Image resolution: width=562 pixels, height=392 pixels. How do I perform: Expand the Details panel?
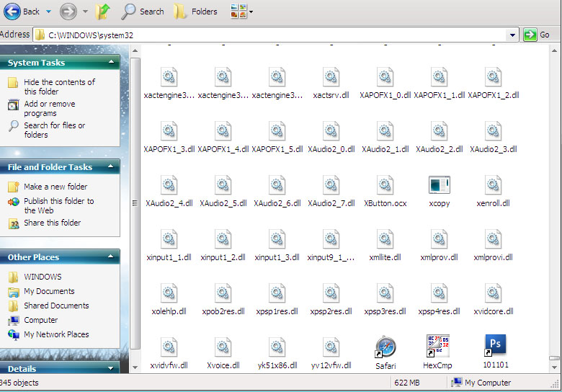pos(111,368)
